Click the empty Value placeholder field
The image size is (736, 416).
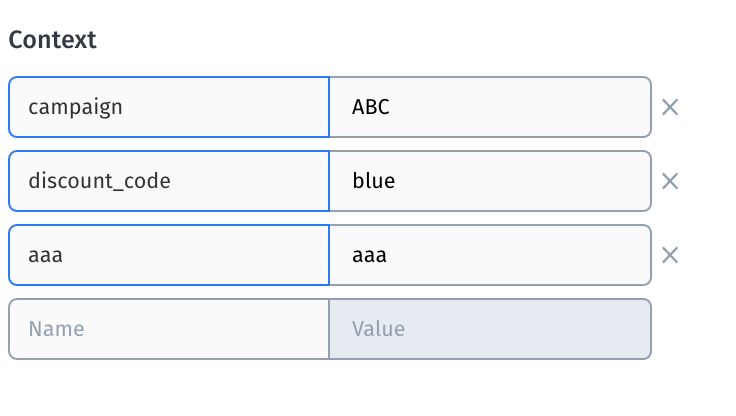point(490,329)
